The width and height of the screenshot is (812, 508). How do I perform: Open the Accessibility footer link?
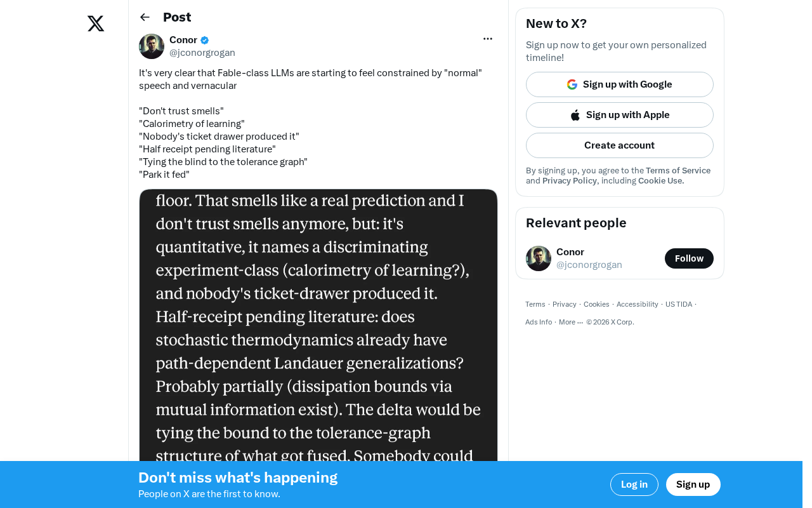tap(638, 304)
